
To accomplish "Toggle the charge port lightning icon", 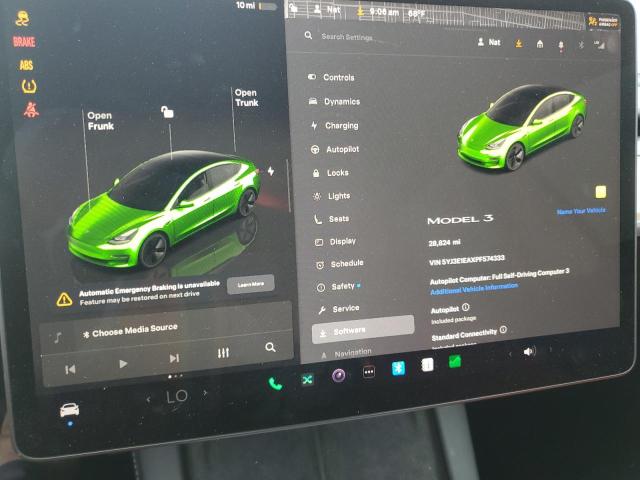I will coord(270,171).
